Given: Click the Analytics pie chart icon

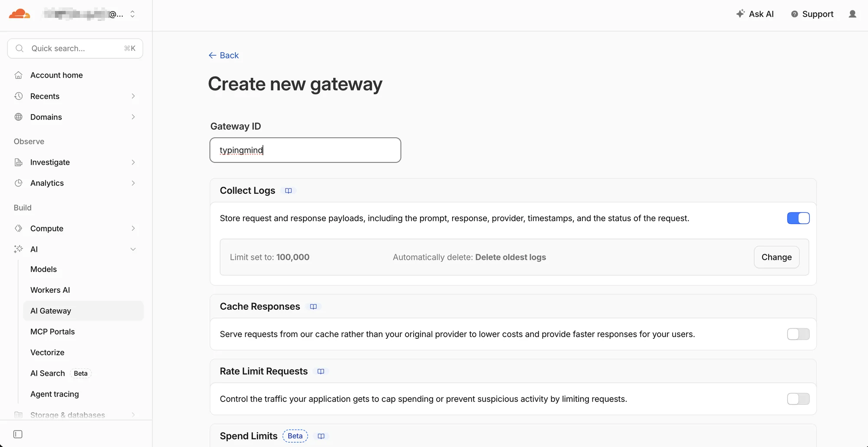Looking at the screenshot, I should (x=18, y=183).
